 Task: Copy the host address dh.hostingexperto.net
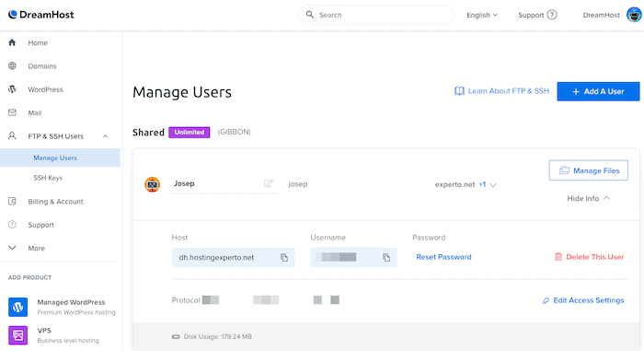coord(284,258)
